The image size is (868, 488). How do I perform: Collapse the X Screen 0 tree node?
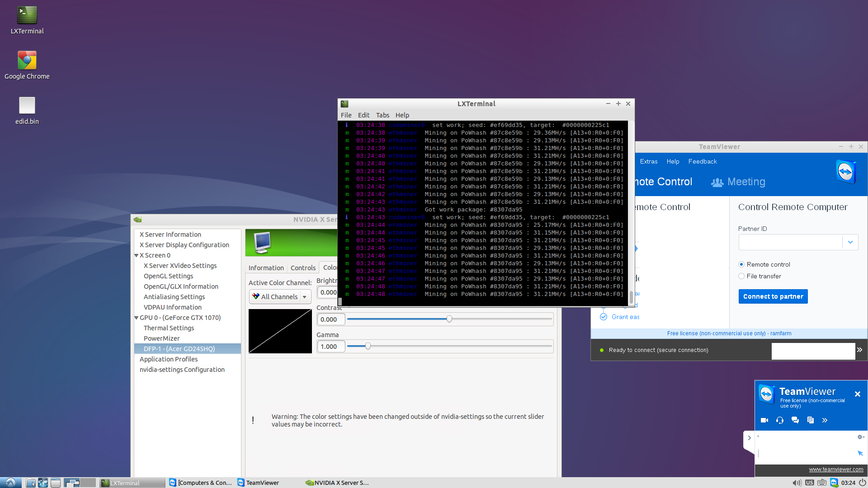click(137, 255)
